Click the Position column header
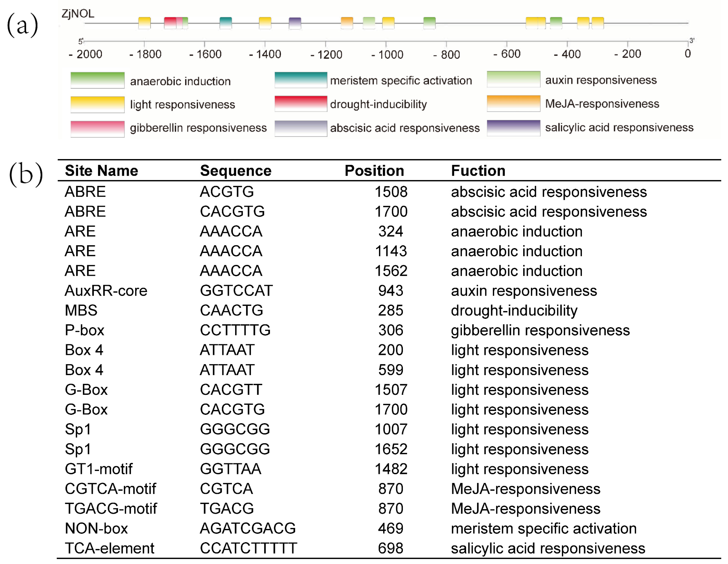 pos(374,171)
